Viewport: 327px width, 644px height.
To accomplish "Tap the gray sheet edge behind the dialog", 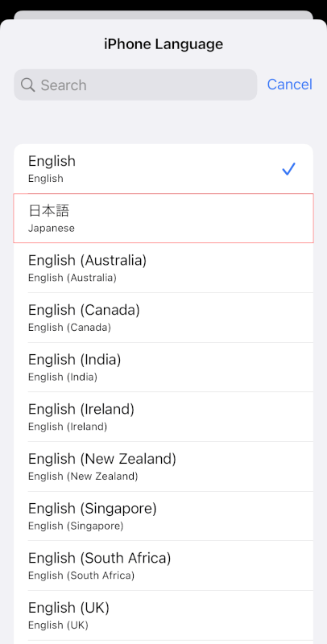I will tap(163, 14).
